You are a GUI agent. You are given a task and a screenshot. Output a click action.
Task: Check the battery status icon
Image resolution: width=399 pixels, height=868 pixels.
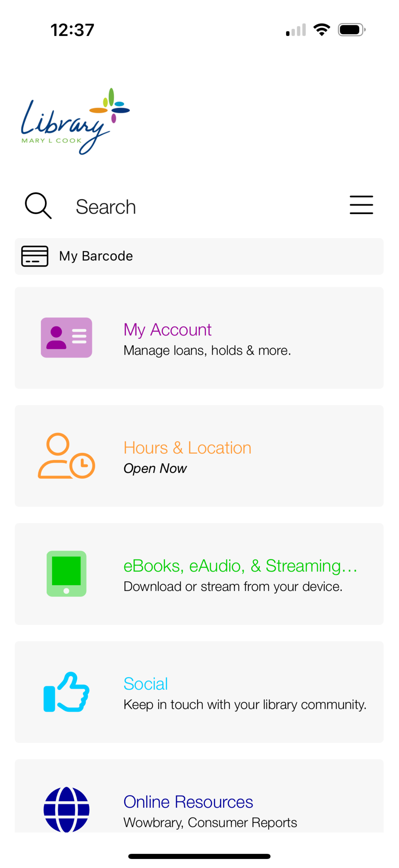click(x=352, y=30)
